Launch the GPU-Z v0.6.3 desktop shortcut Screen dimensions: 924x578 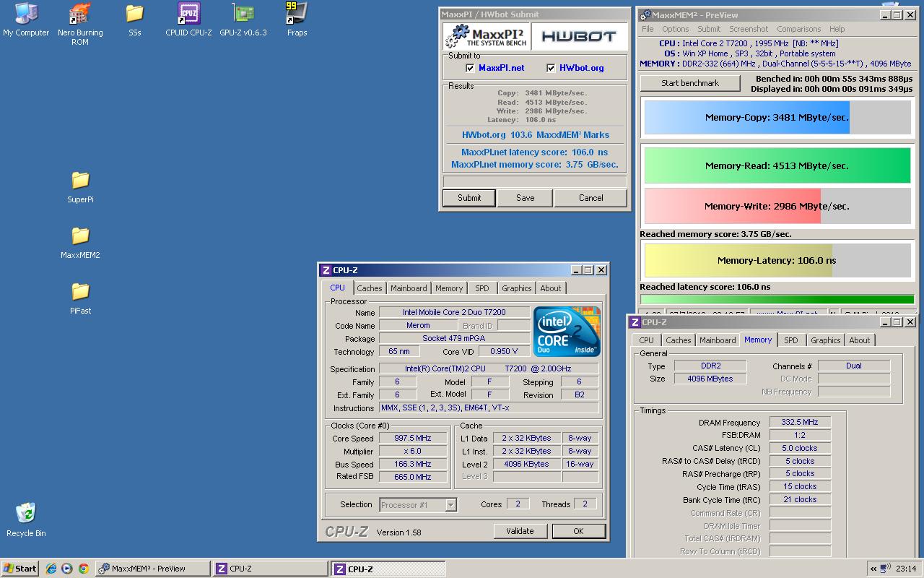(x=243, y=19)
